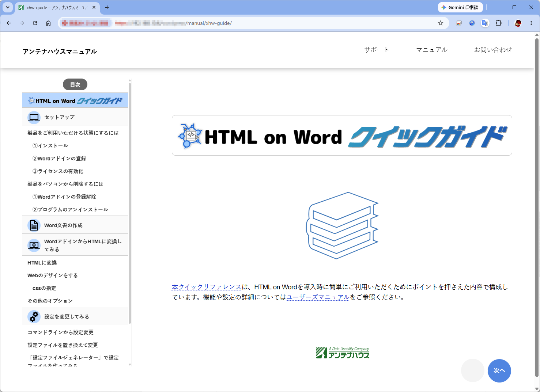Open HTMLに変換 in the sidebar
Viewport: 540px width, 392px height.
42,263
